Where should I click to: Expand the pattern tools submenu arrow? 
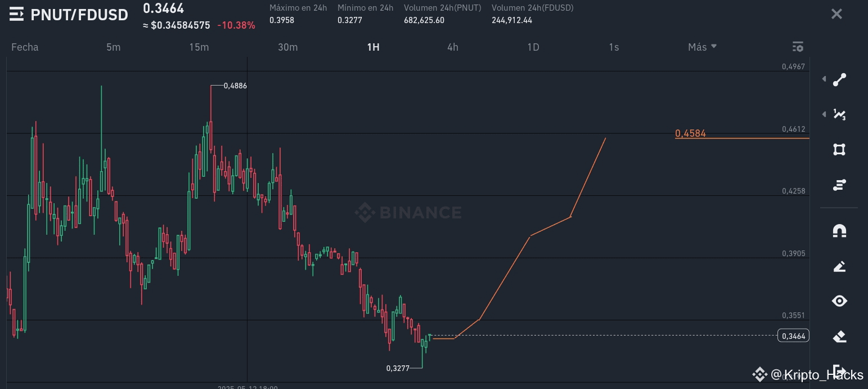click(824, 114)
